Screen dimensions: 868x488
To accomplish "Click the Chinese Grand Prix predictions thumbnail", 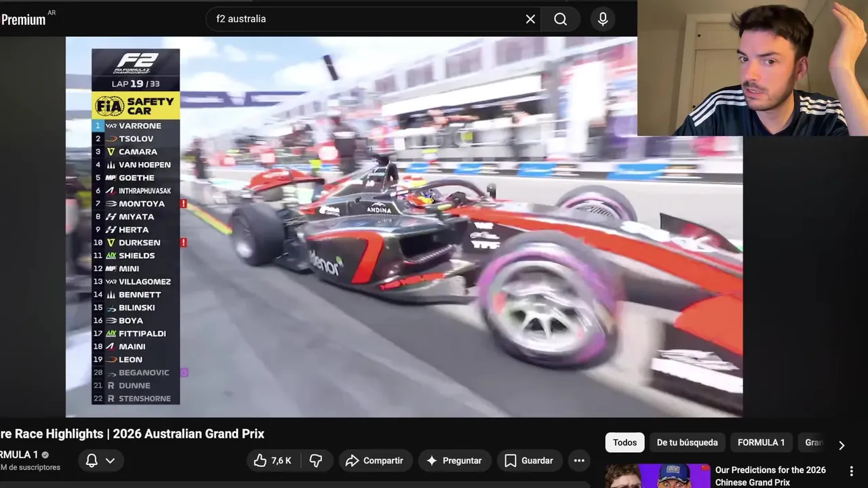I will coord(658,476).
